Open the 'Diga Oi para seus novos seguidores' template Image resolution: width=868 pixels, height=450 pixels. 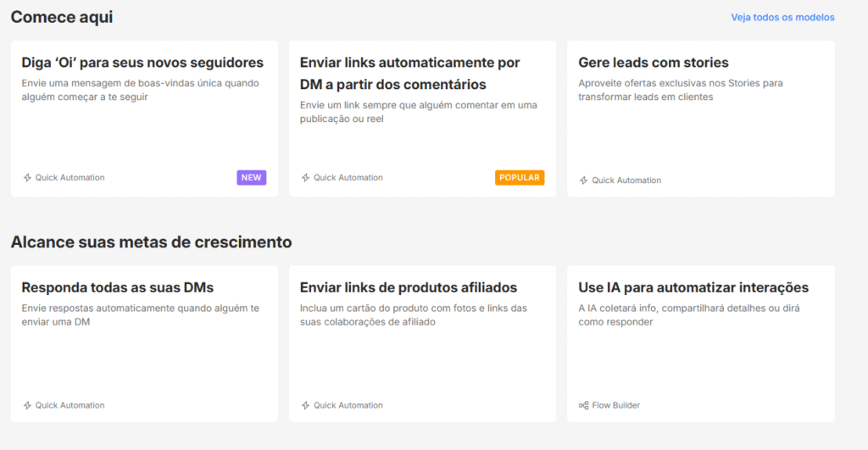pos(142,63)
